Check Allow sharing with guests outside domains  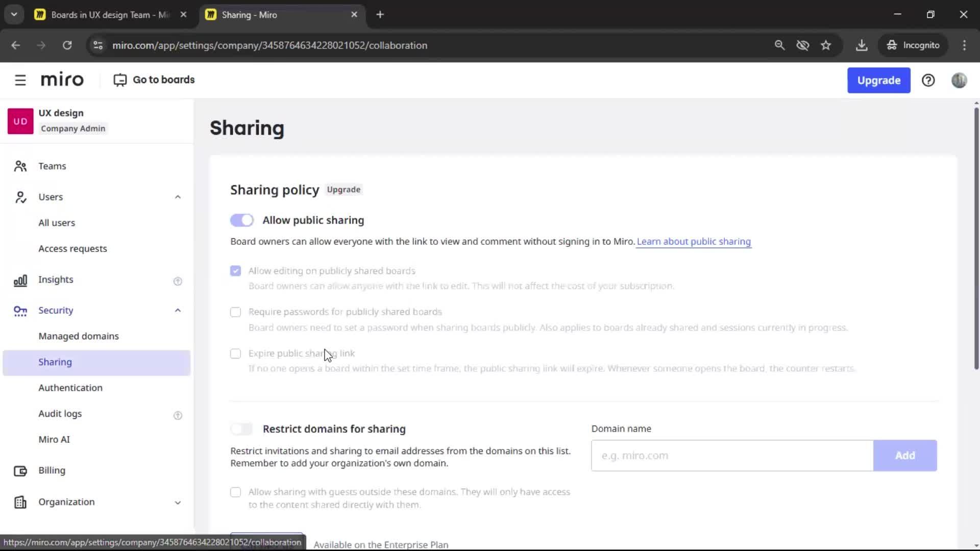tap(235, 492)
